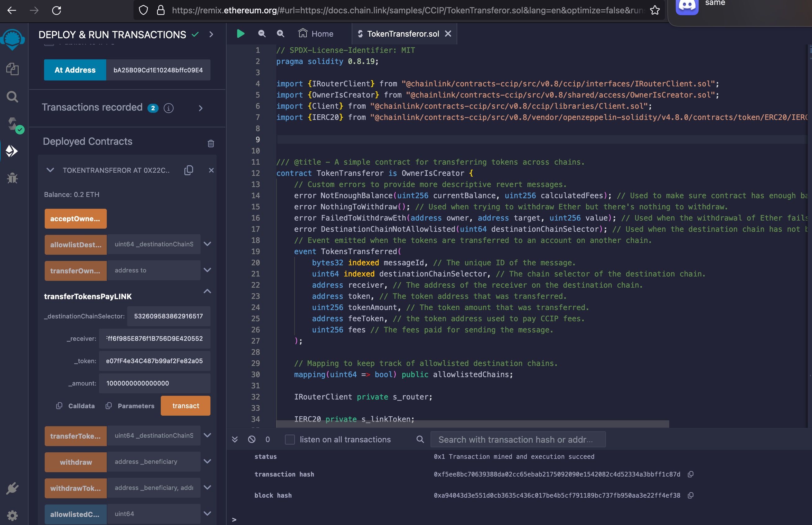Click the _amount input field
The height and width of the screenshot is (525, 812).
pyautogui.click(x=156, y=383)
